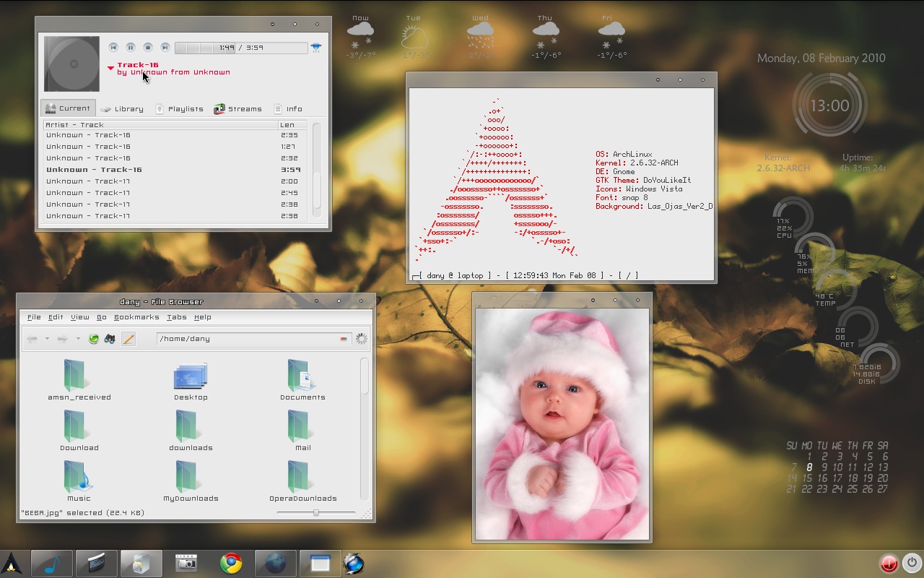924x578 pixels.
Task: Click the terminal taskbar launcher
Action: click(x=97, y=564)
